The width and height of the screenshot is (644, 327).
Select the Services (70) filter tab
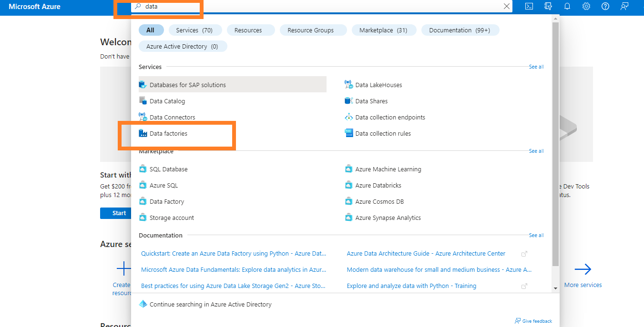[194, 30]
